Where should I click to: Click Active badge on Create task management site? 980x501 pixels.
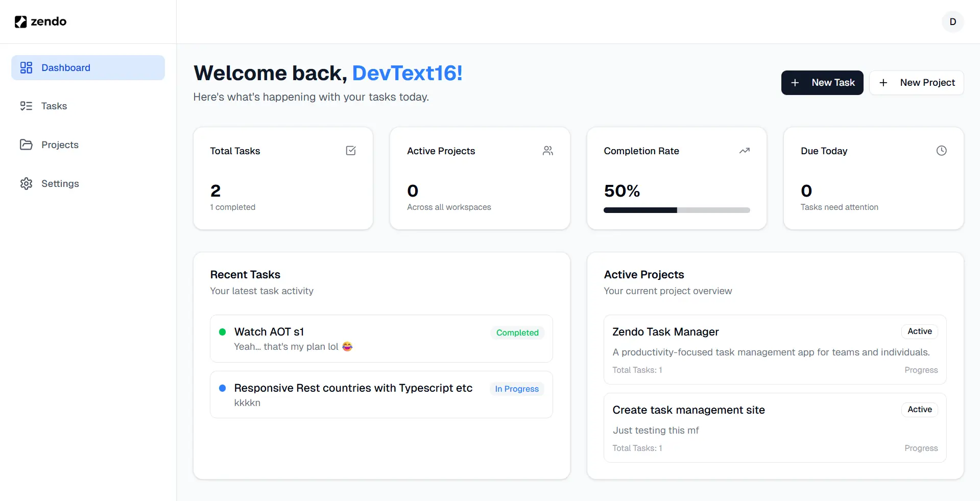tap(919, 410)
